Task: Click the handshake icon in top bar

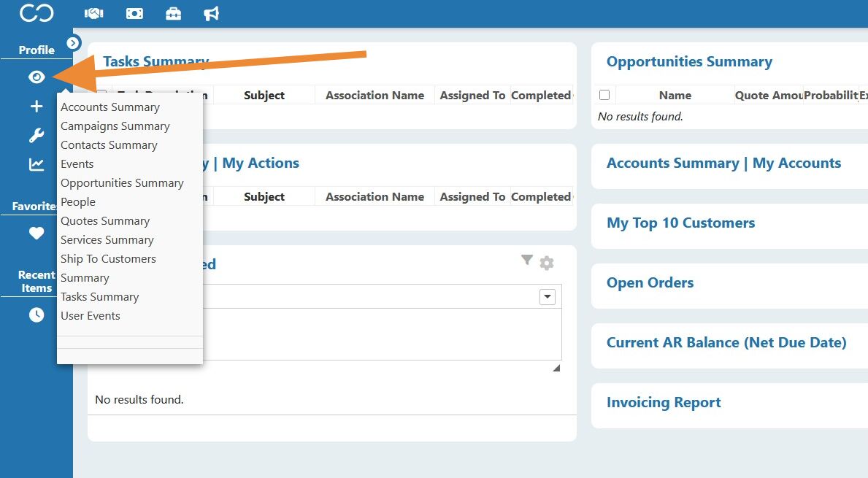Action: click(94, 13)
